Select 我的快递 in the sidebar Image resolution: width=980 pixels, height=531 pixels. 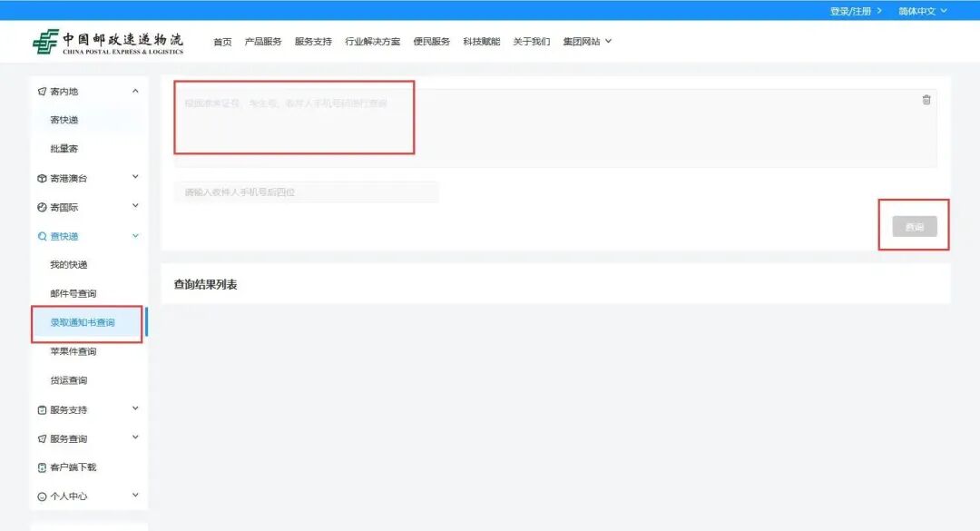coord(69,264)
